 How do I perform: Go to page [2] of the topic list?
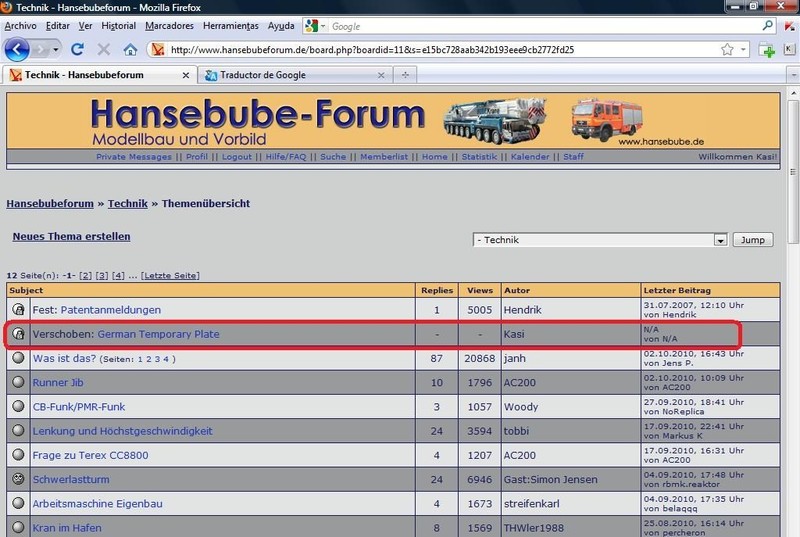(x=86, y=275)
